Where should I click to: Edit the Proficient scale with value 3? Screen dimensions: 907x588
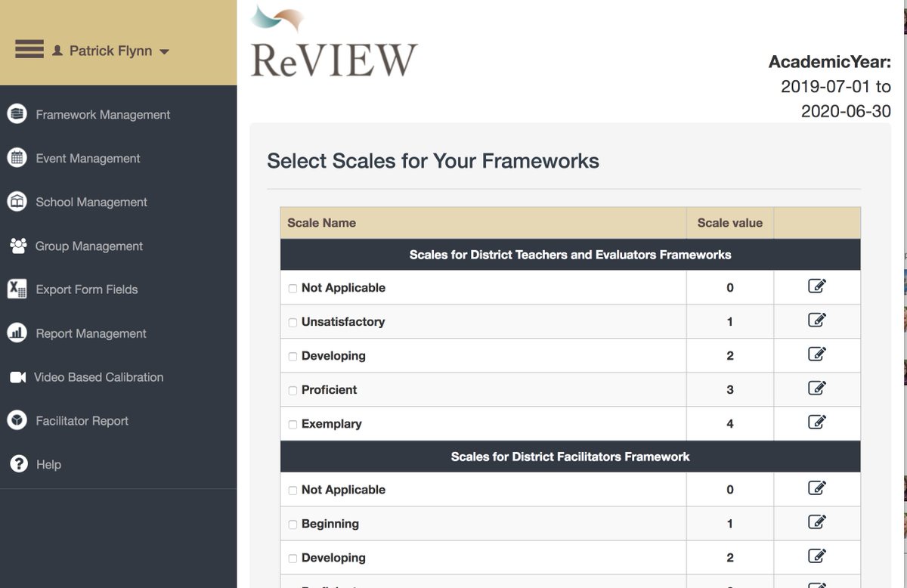[816, 388]
